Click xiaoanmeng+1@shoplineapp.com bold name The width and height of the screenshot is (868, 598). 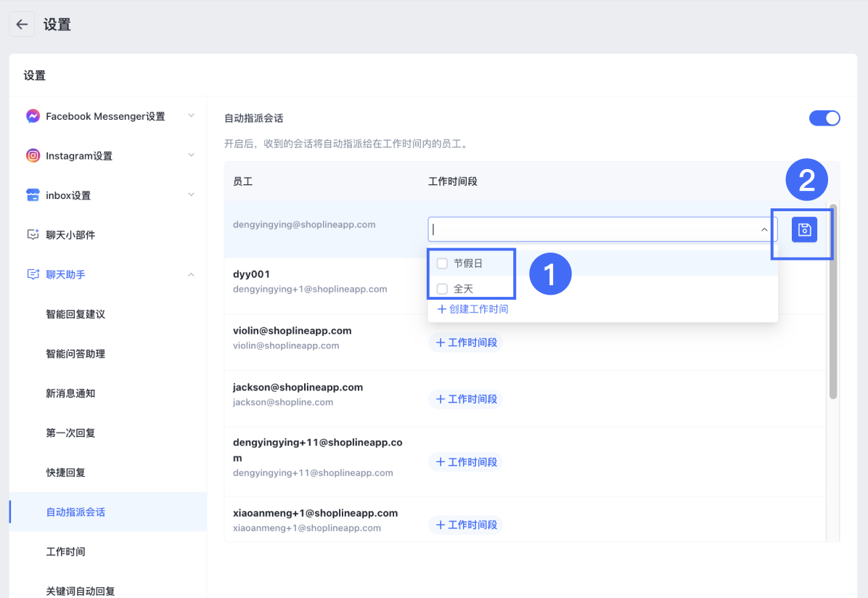pos(316,513)
